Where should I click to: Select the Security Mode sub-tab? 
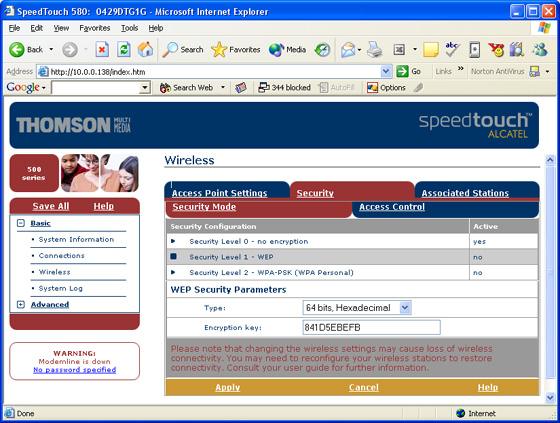pos(204,206)
